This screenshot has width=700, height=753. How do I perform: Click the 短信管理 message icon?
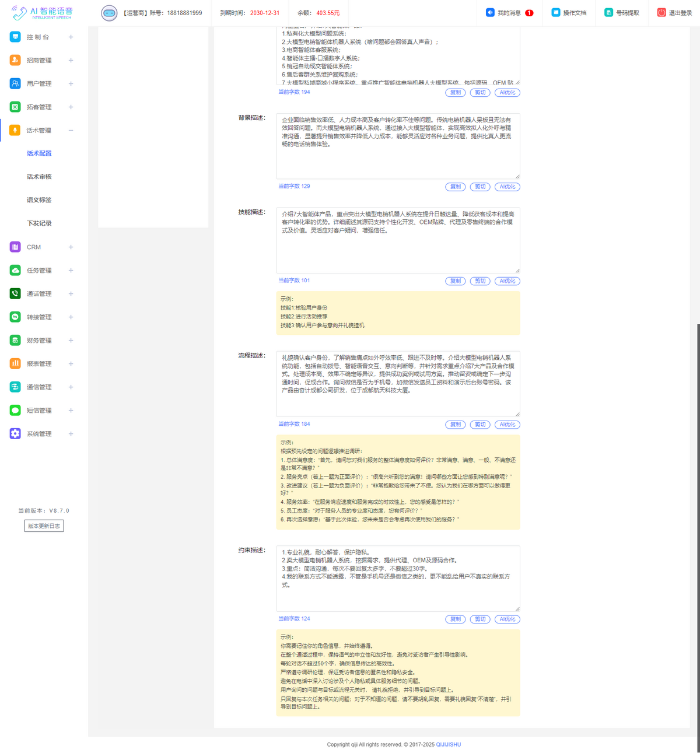(x=15, y=410)
